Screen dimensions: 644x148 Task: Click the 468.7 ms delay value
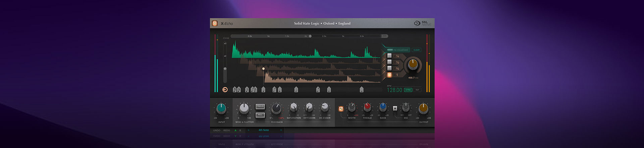413,78
